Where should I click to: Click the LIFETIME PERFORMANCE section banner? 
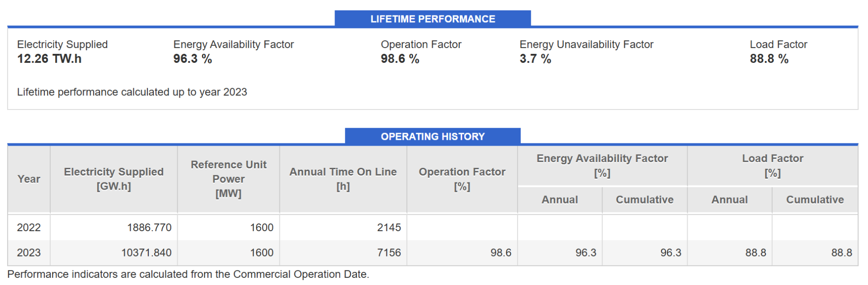click(x=433, y=19)
